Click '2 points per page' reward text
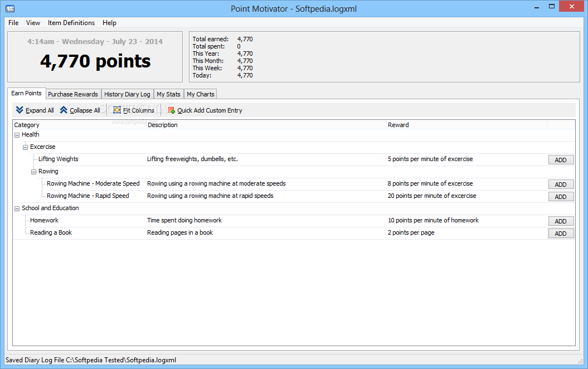This screenshot has width=588, height=369. (x=411, y=232)
